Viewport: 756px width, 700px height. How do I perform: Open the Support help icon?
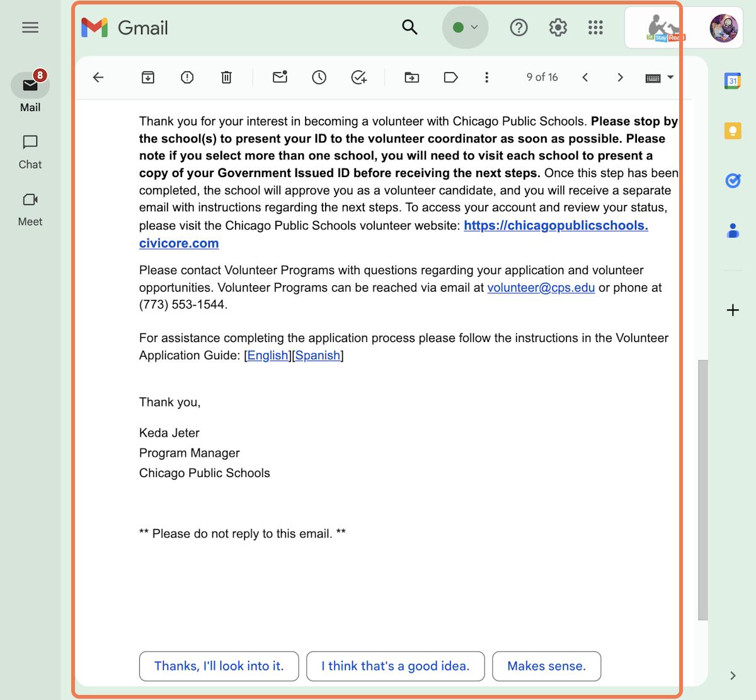click(x=518, y=27)
